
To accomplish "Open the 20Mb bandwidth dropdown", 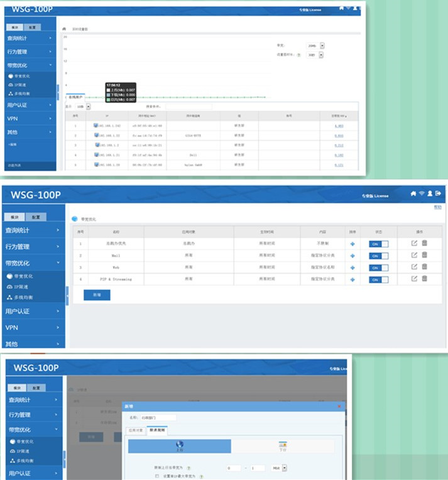I will [x=322, y=46].
